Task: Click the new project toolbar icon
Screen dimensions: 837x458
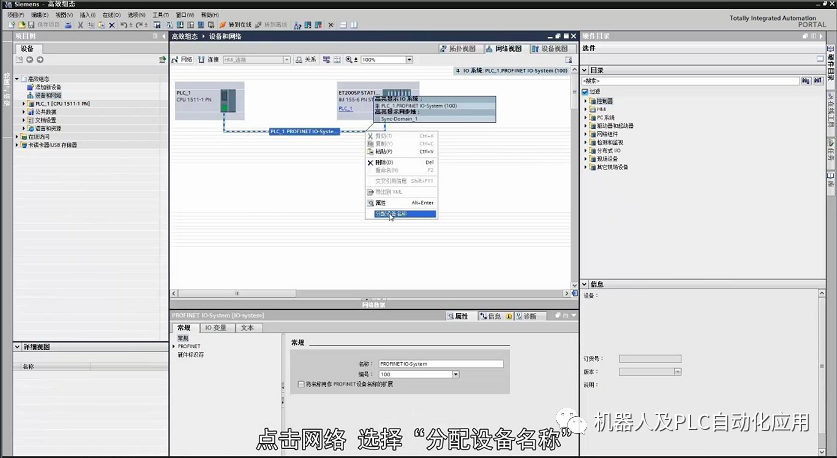Action: 12,25
